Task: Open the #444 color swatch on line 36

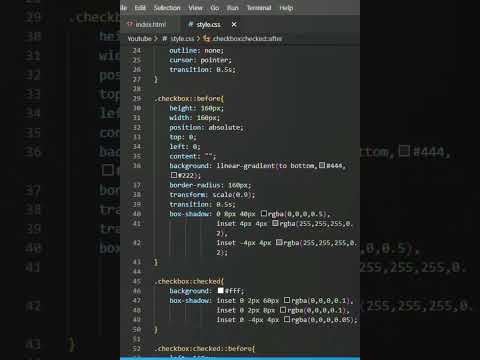Action: pyautogui.click(x=322, y=165)
